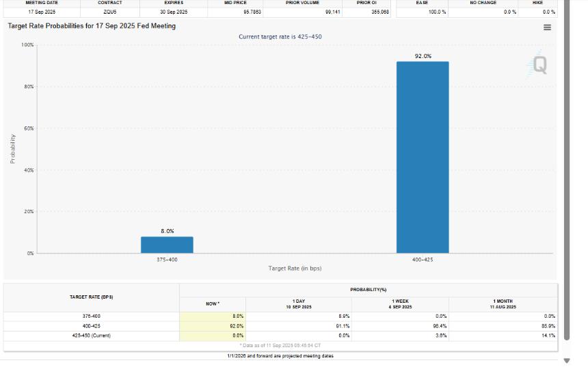Click the chart title Target Rate Probabilities

pos(92,26)
